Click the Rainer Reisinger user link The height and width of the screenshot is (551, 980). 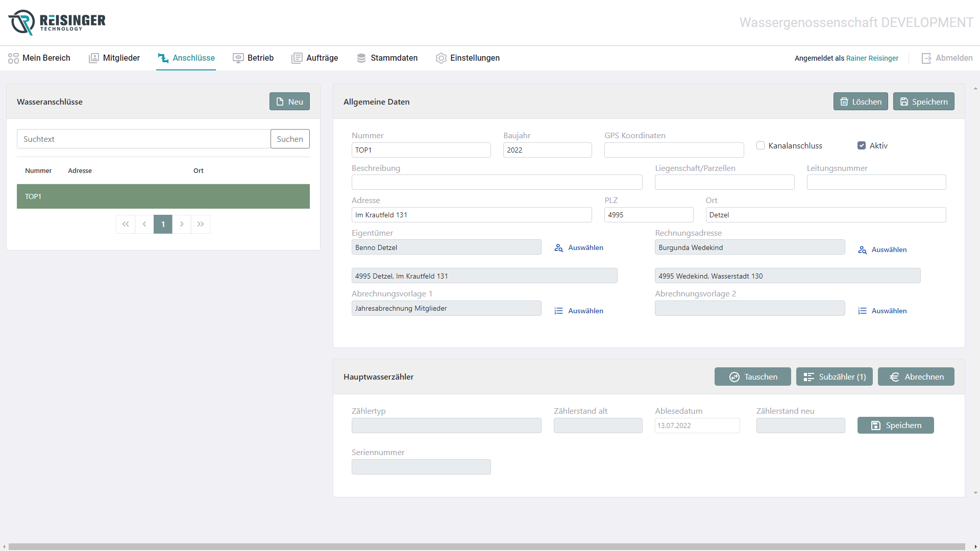point(872,58)
